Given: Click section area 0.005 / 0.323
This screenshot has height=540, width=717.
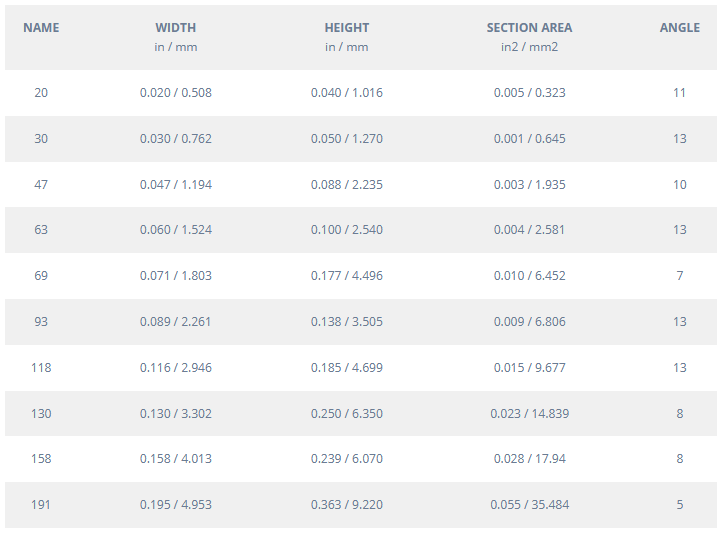Looking at the screenshot, I should click(x=529, y=93).
